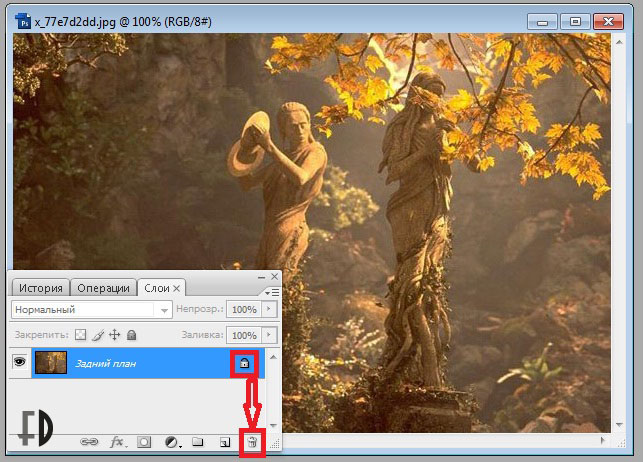Click the new group folder icon
The image size is (644, 462).
pyautogui.click(x=198, y=442)
